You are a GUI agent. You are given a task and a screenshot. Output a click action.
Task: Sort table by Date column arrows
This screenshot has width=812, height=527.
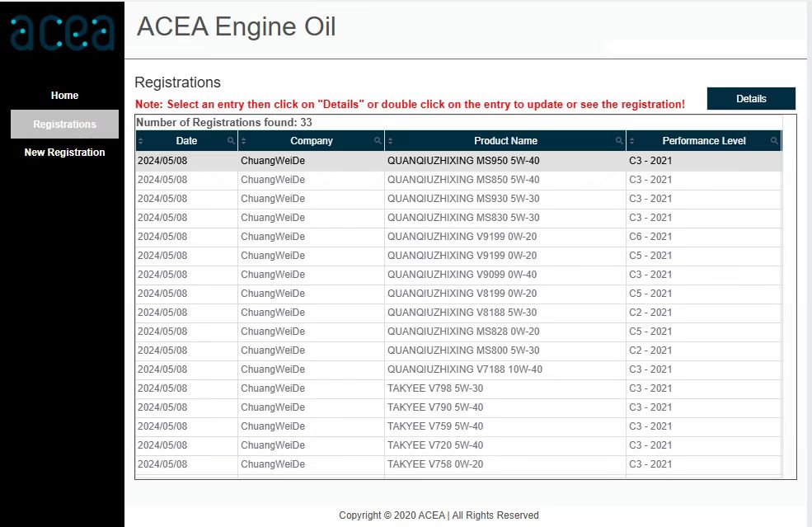click(x=140, y=141)
